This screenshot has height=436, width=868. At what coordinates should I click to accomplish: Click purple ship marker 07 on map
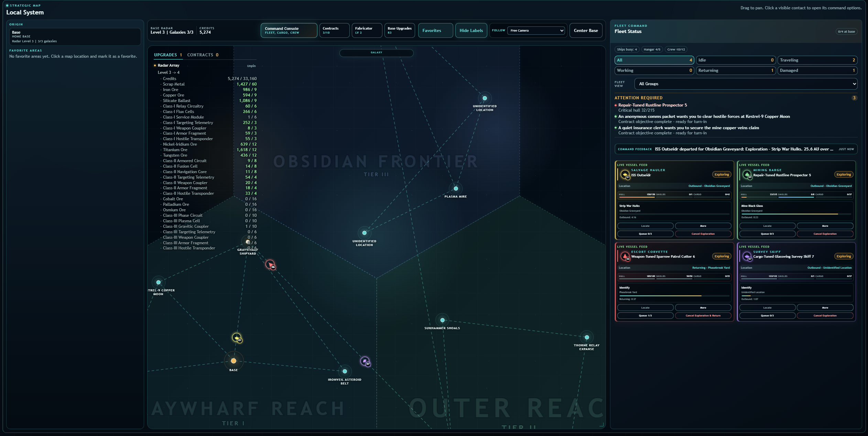click(x=365, y=361)
